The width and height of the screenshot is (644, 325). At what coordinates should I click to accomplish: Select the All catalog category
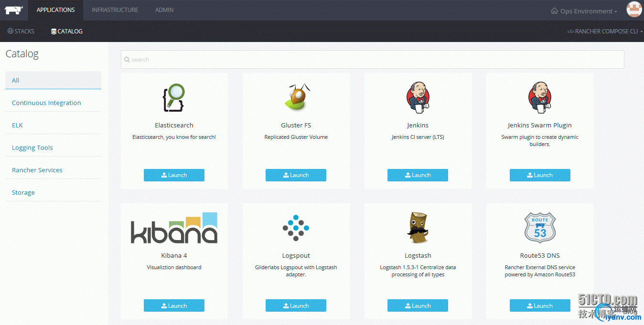tap(53, 80)
